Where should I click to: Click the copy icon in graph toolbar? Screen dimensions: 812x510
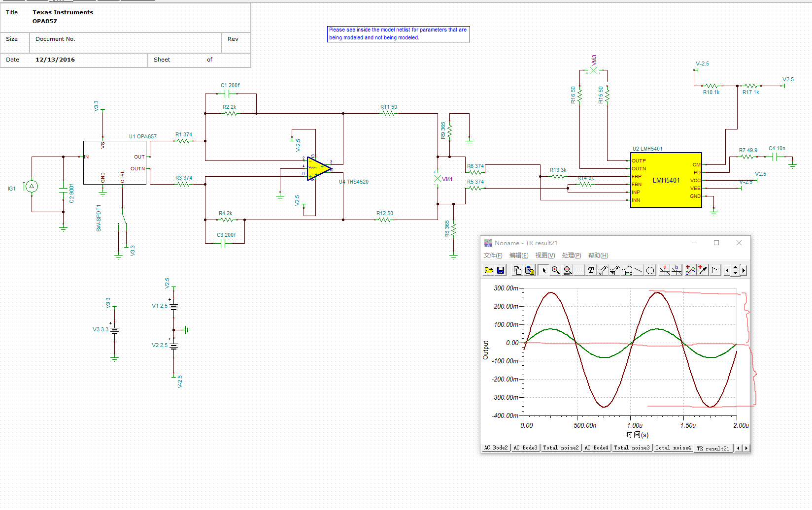[x=517, y=270]
